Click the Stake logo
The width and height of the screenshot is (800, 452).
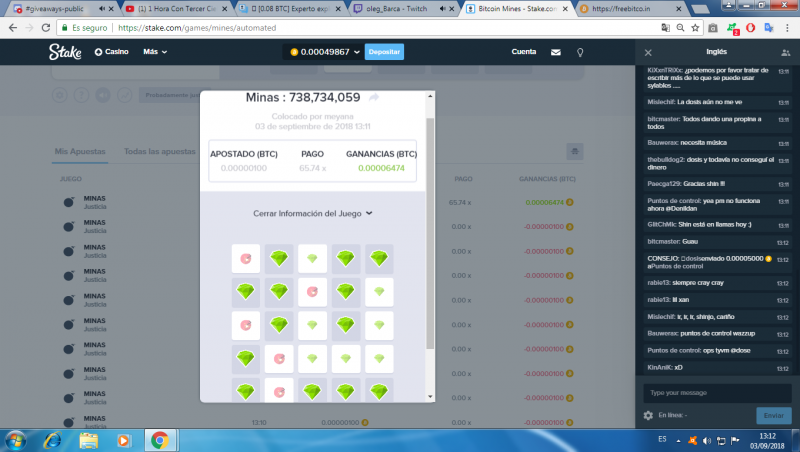pyautogui.click(x=65, y=52)
